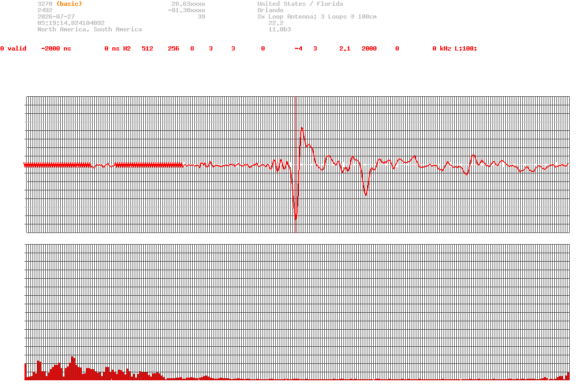
Task: Click the "0 ns H2" channel parameter
Action: pos(118,49)
